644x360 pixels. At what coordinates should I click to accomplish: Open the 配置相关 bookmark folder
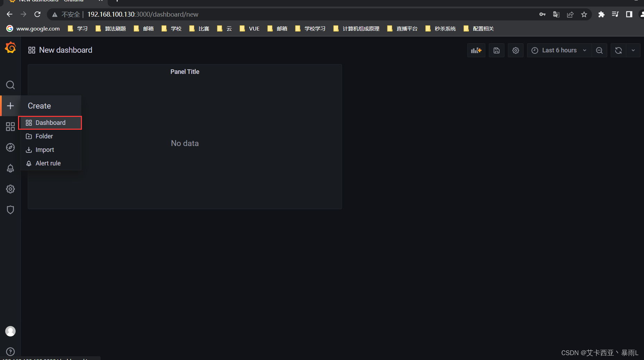click(479, 28)
